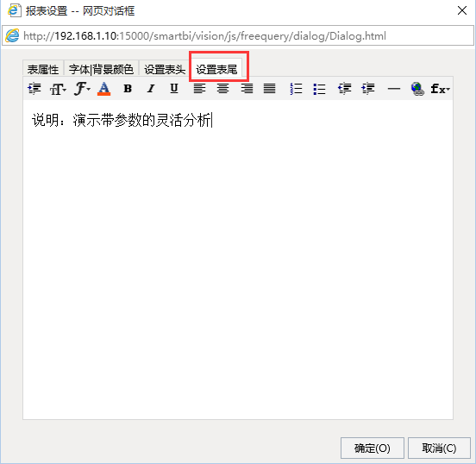476x464 pixels.
Task: Insert a numbered list
Action: 296,89
